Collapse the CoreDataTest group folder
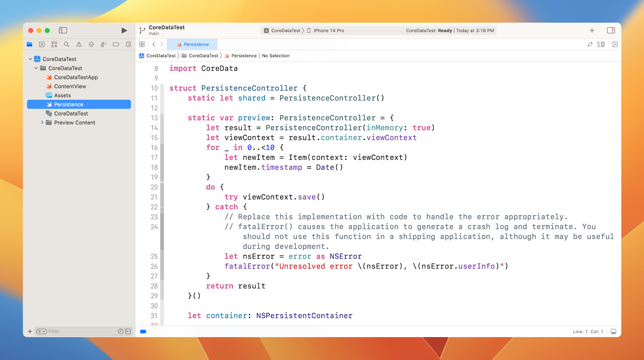 [x=36, y=68]
